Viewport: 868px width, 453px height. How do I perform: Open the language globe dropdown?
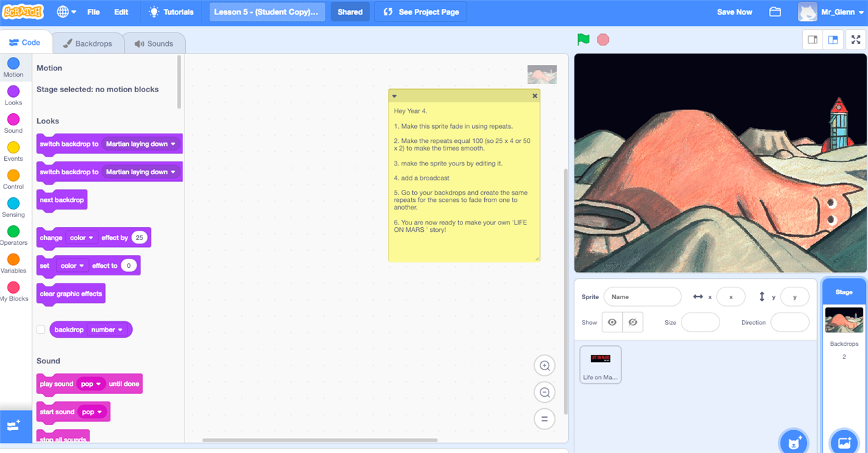coord(66,12)
